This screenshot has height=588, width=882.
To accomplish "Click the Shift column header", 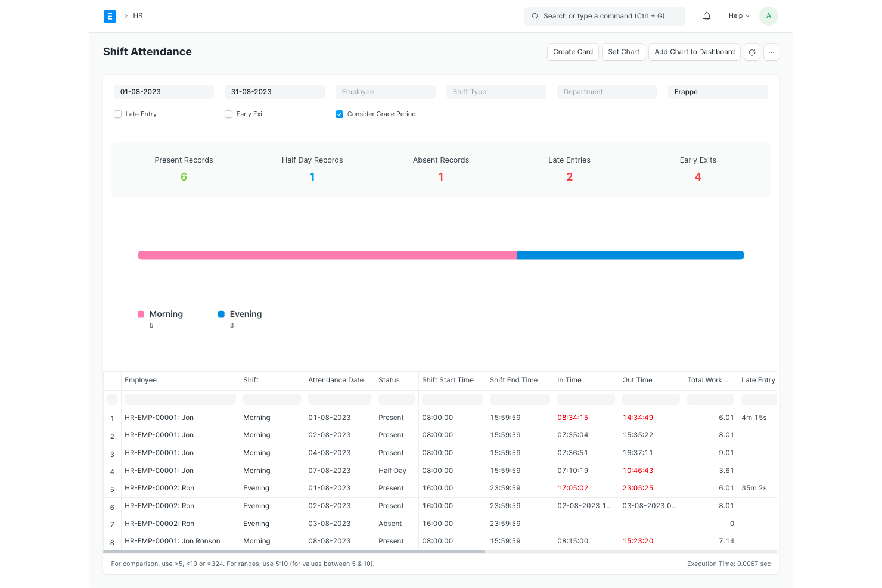I will pos(272,380).
